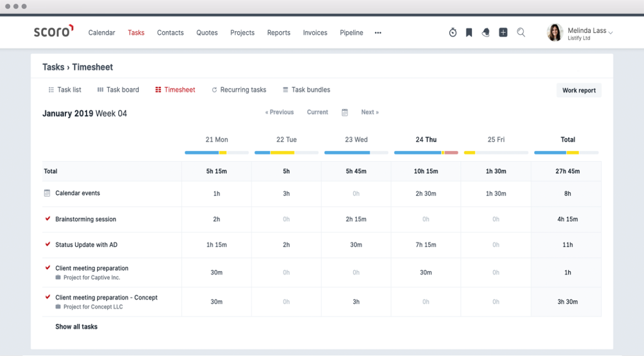Go to Previous week
The image size is (644, 356).
pos(279,112)
